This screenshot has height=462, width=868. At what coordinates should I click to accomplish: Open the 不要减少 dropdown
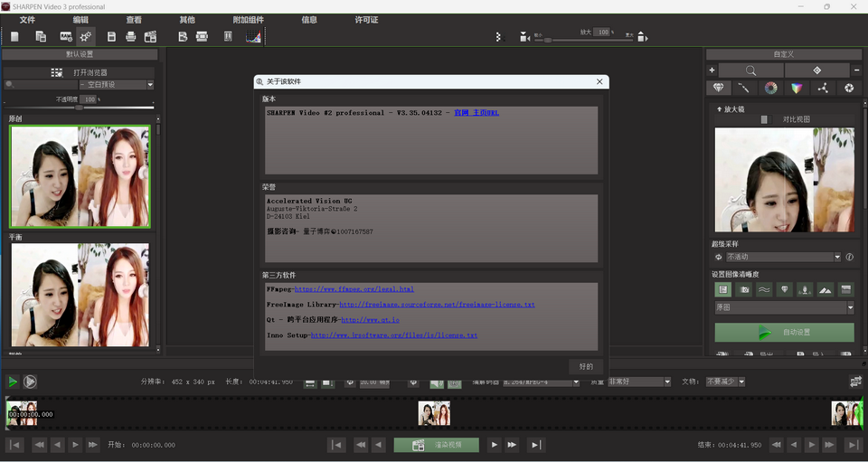pos(726,382)
